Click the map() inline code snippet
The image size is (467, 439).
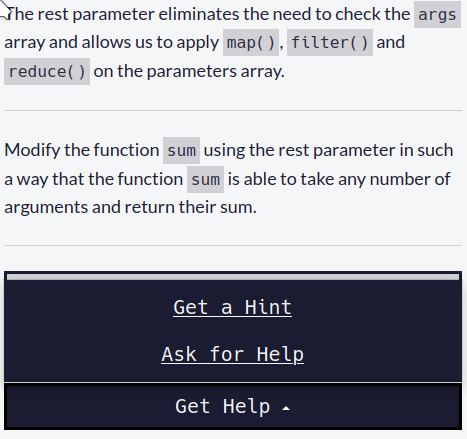(251, 42)
